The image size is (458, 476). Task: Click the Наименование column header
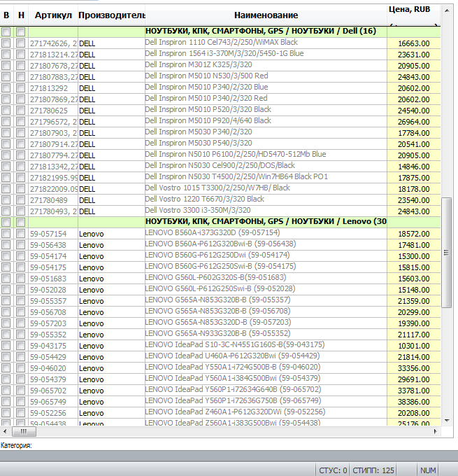coord(266,15)
